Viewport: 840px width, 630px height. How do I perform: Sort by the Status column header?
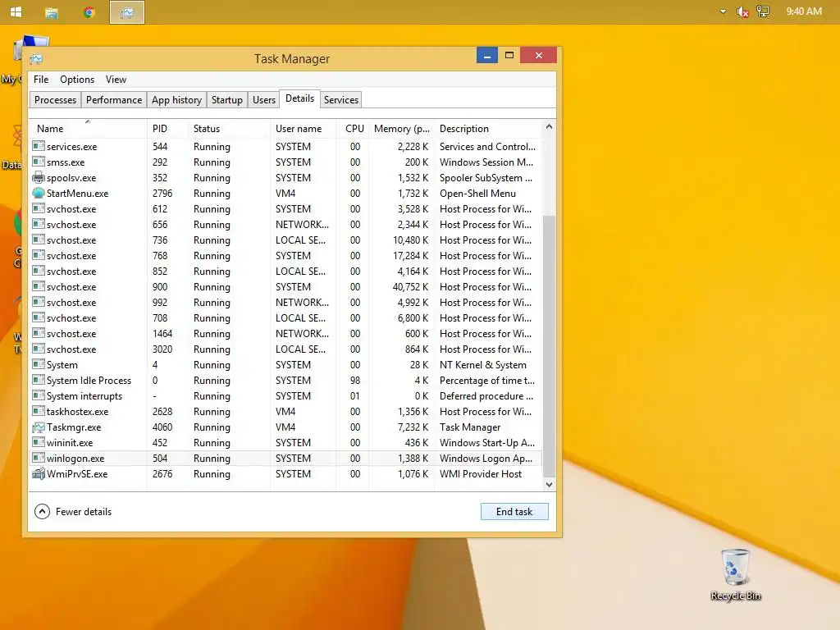(x=229, y=129)
